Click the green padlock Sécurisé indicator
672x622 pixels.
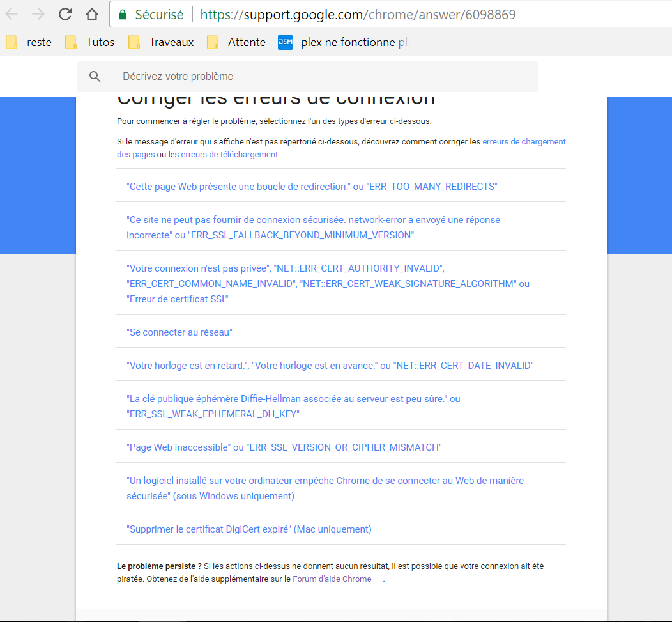(151, 15)
